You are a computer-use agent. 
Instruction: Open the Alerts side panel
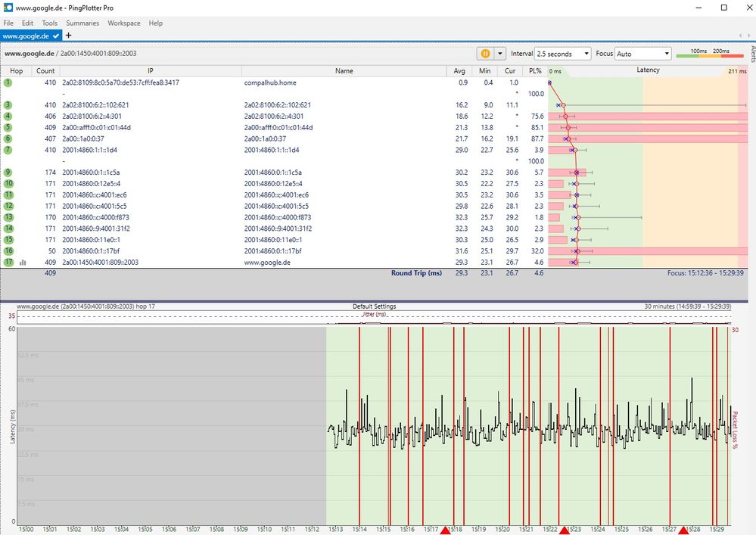[751, 53]
